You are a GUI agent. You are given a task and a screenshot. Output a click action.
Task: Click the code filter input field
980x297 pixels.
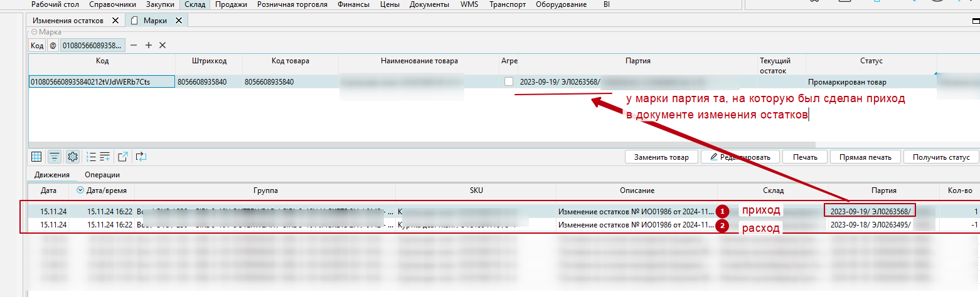[92, 45]
